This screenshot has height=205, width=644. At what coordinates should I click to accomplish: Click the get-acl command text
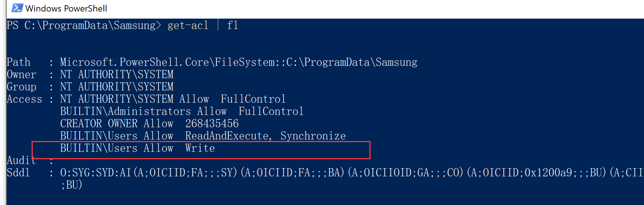coord(188,25)
